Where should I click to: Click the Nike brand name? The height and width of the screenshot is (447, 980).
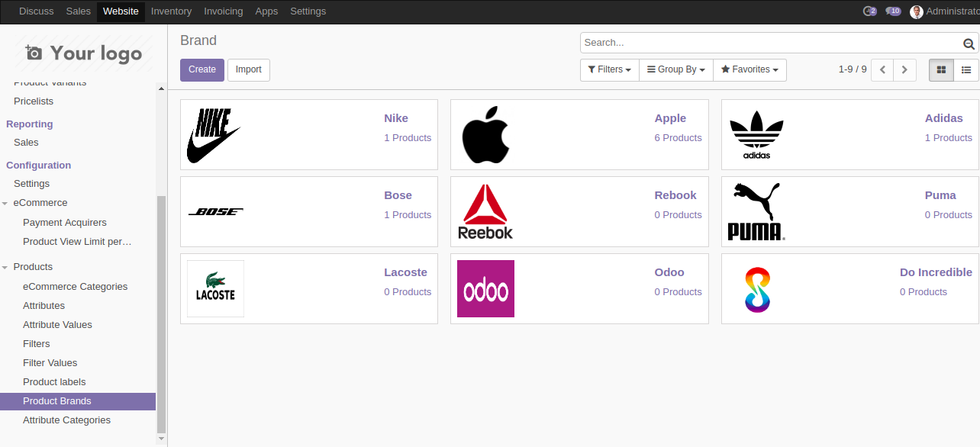click(x=396, y=118)
